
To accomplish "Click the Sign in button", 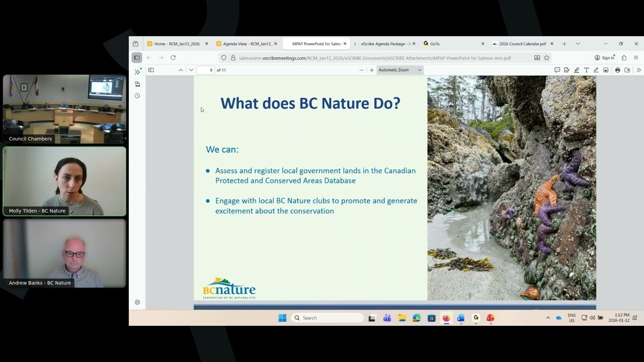I will click(604, 58).
